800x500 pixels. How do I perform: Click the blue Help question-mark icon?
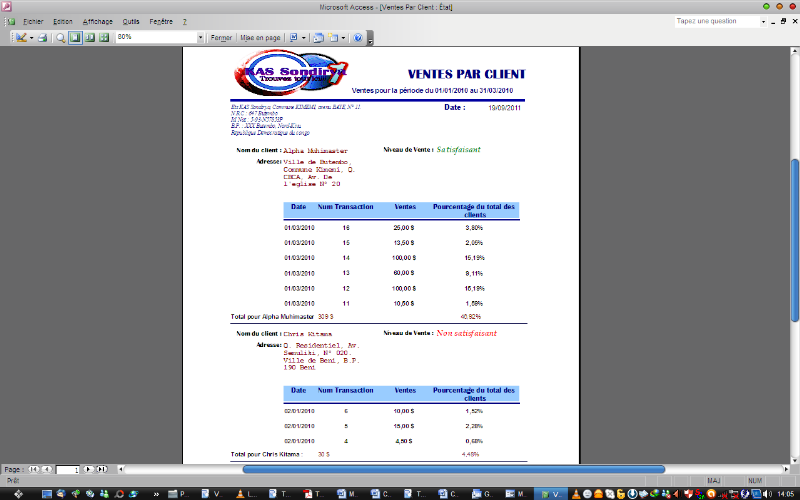pos(358,38)
